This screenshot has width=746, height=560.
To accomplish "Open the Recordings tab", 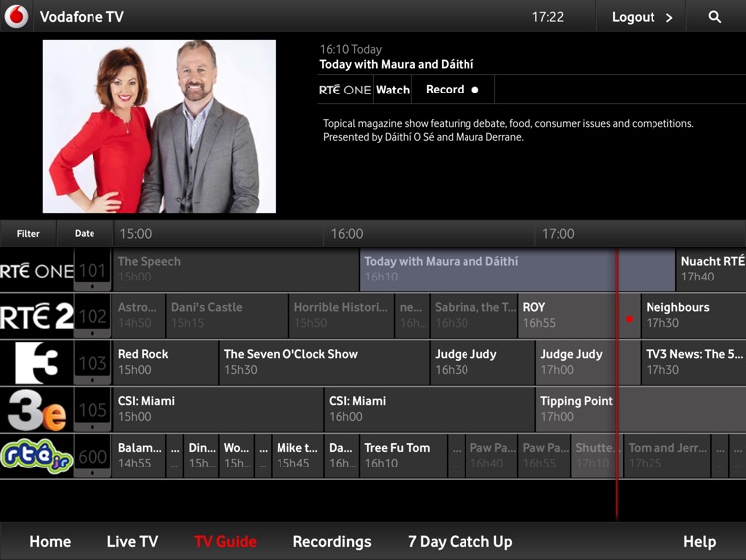I will point(332,541).
